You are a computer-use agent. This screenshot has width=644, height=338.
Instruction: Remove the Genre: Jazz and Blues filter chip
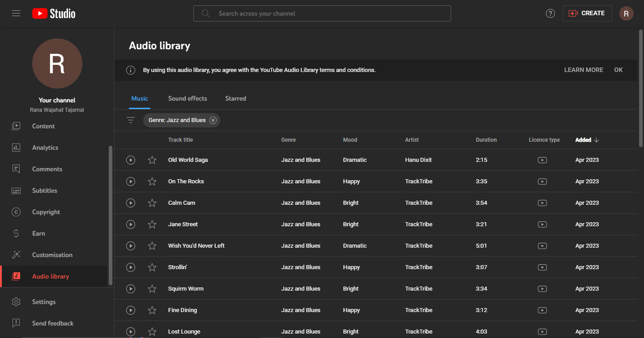[213, 120]
